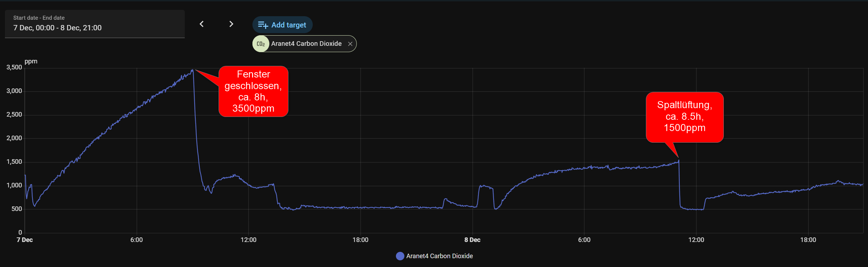Go to the previous date range
Viewport: 868px width, 267px height.
[202, 24]
